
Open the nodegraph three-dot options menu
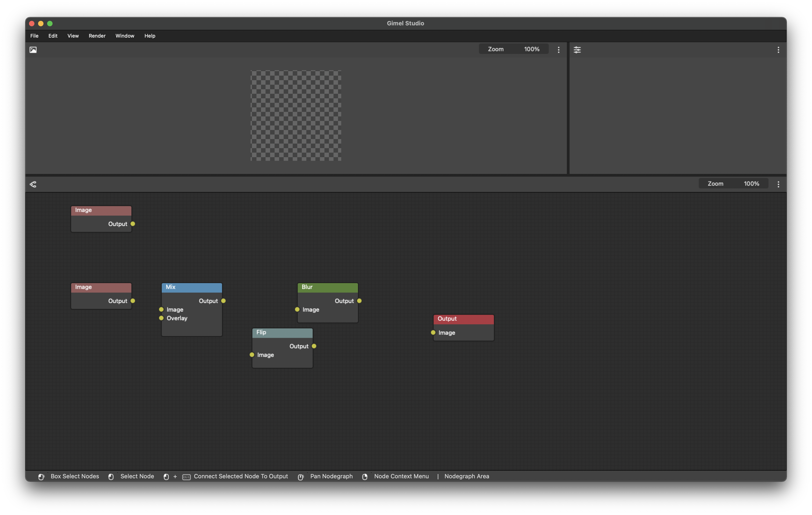pyautogui.click(x=778, y=184)
